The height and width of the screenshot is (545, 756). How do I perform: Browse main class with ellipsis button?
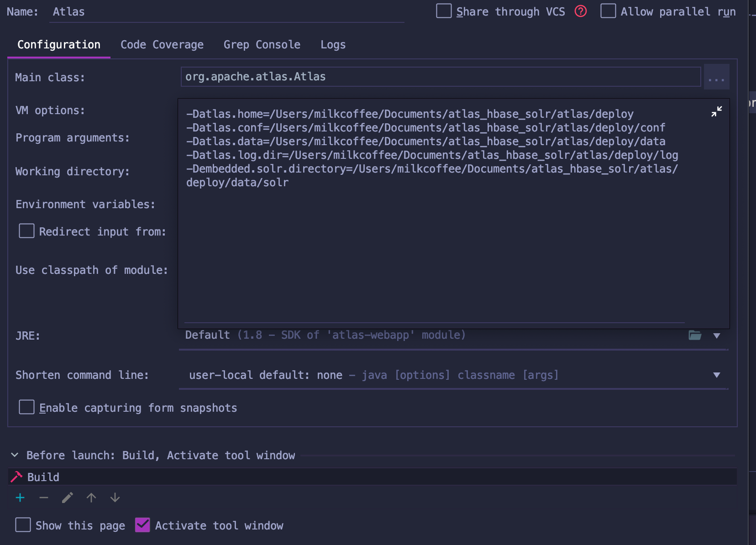pos(716,77)
